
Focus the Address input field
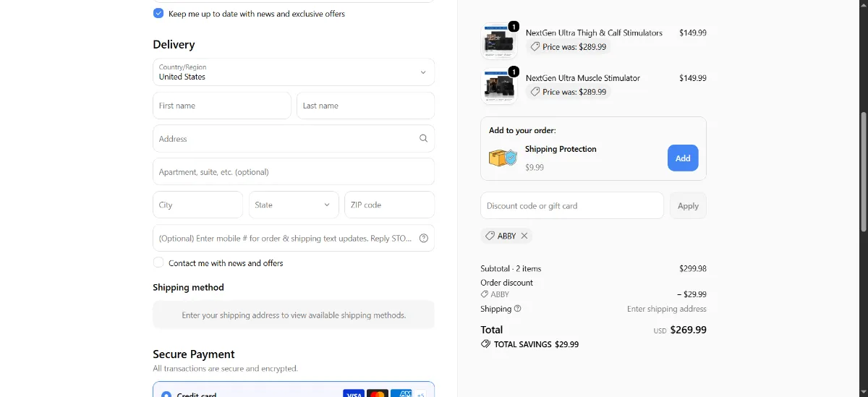point(294,139)
